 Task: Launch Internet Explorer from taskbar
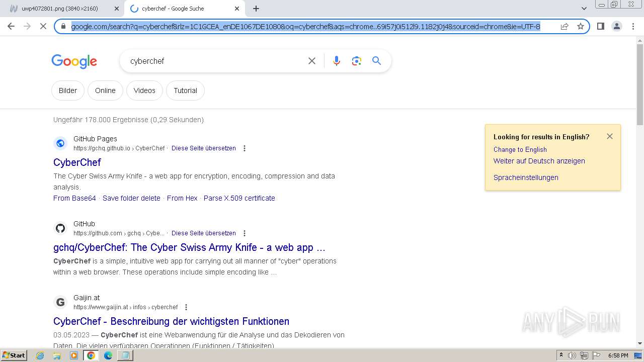pos(40,355)
